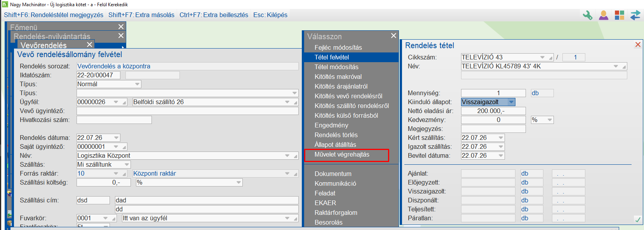Expand the Szállítás 'Mi szállítunk' dropdown
The height and width of the screenshot is (230, 644).
click(127, 165)
